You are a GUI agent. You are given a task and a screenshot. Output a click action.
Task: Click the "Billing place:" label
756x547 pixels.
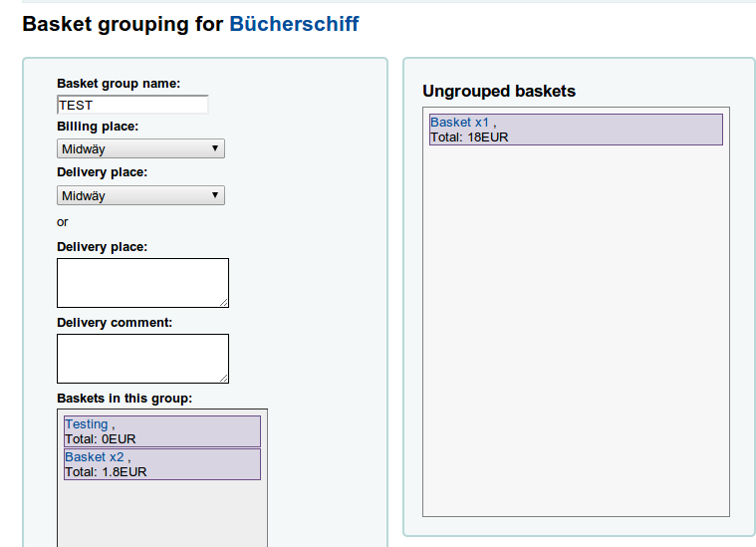[98, 127]
